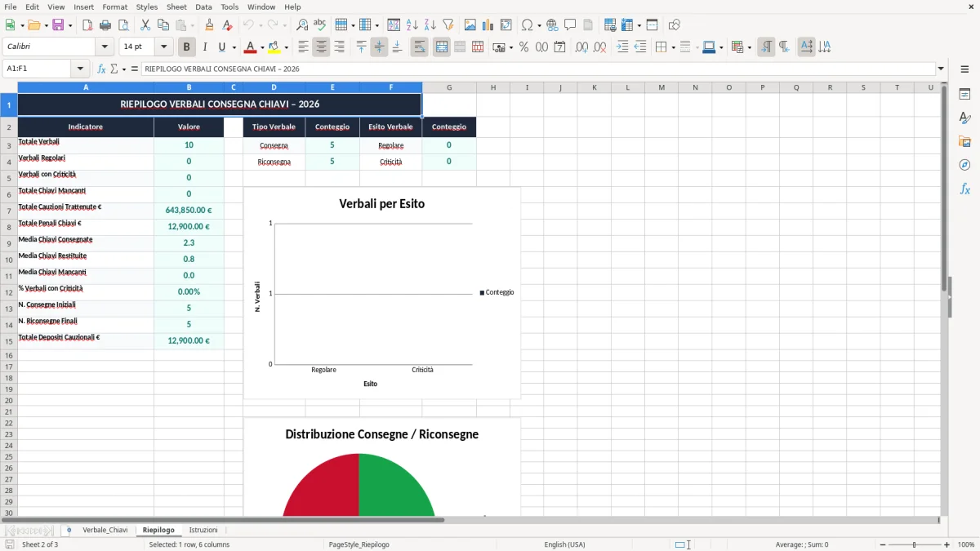Open the font color dropdown arrow
This screenshot has width=980, height=551.
[x=262, y=47]
